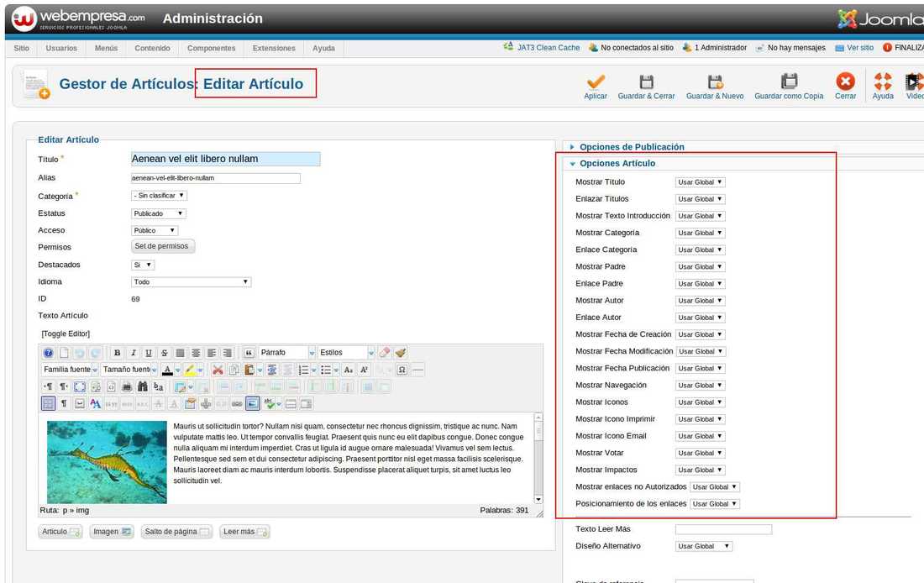The image size is (924, 583).
Task: Open Diseño Alternativo dropdown
Action: click(704, 546)
